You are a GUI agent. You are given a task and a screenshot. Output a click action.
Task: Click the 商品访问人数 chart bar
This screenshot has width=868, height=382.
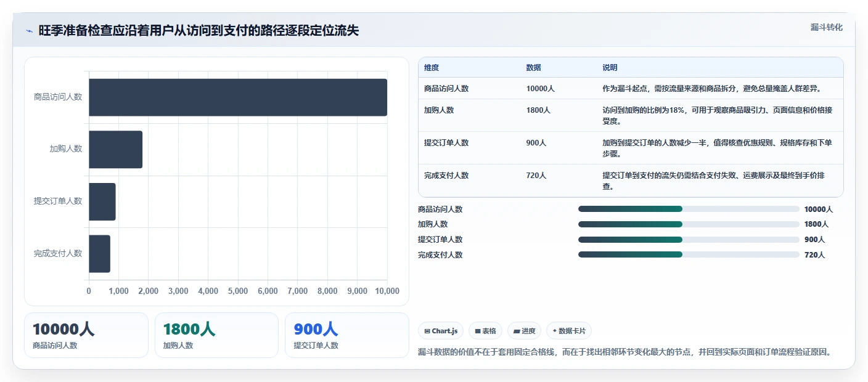click(238, 97)
